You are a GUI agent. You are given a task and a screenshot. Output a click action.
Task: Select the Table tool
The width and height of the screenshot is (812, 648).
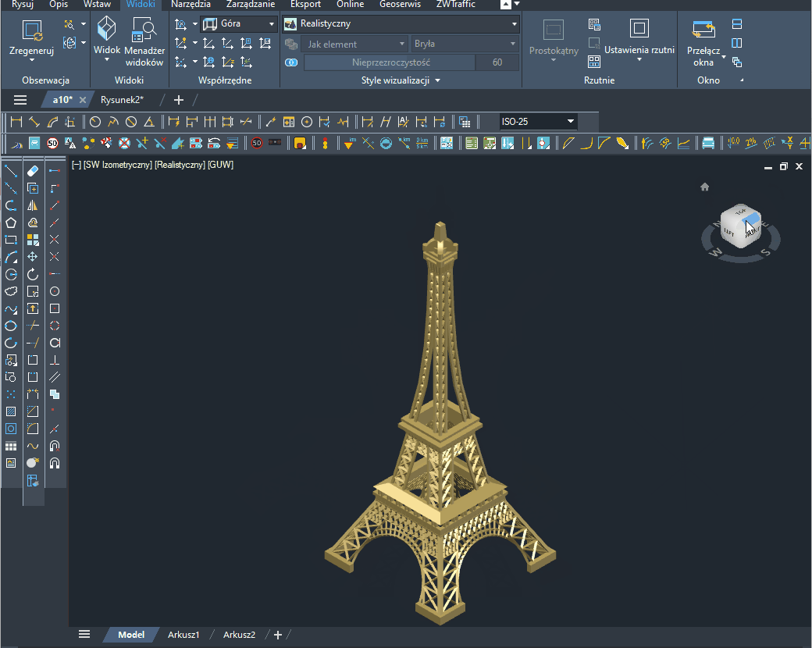(11, 446)
